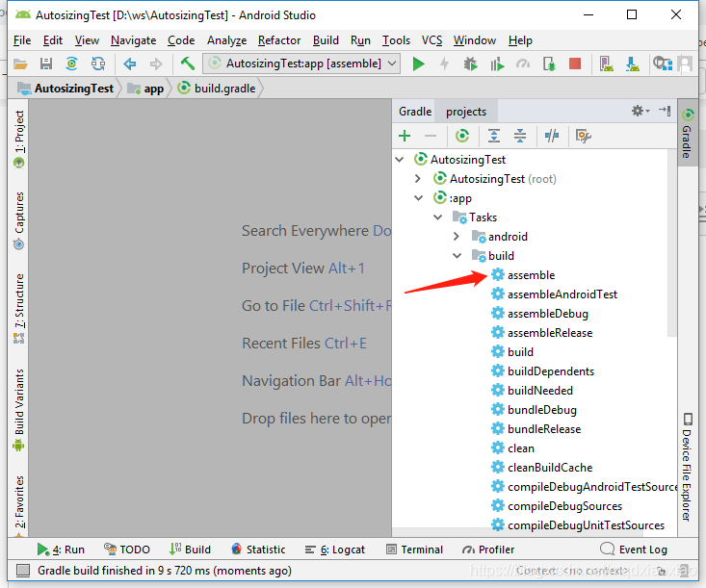Open the Build menu

pyautogui.click(x=326, y=40)
